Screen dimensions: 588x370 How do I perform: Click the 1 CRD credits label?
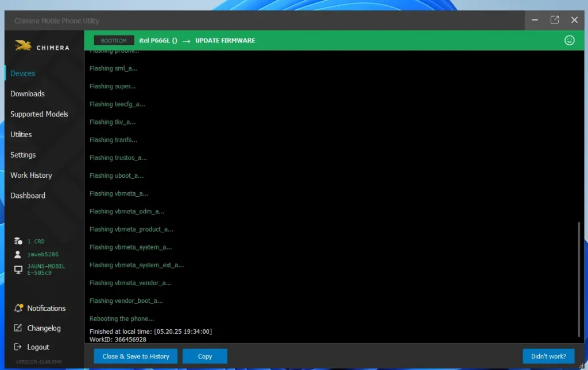36,242
